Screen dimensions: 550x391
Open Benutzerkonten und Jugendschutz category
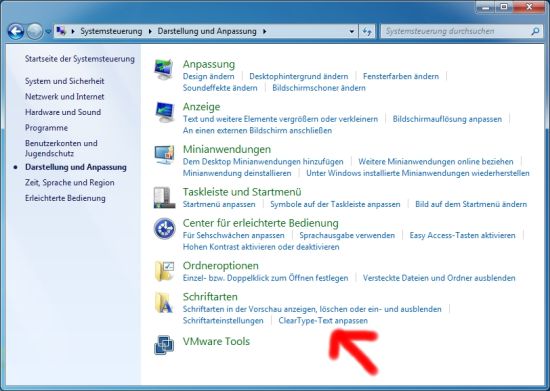click(x=61, y=148)
